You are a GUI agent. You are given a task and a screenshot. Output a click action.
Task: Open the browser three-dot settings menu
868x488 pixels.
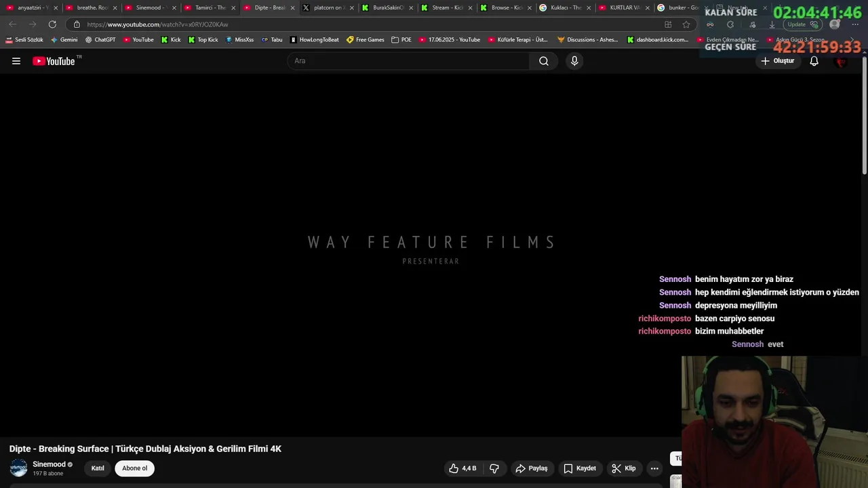[x=855, y=24]
